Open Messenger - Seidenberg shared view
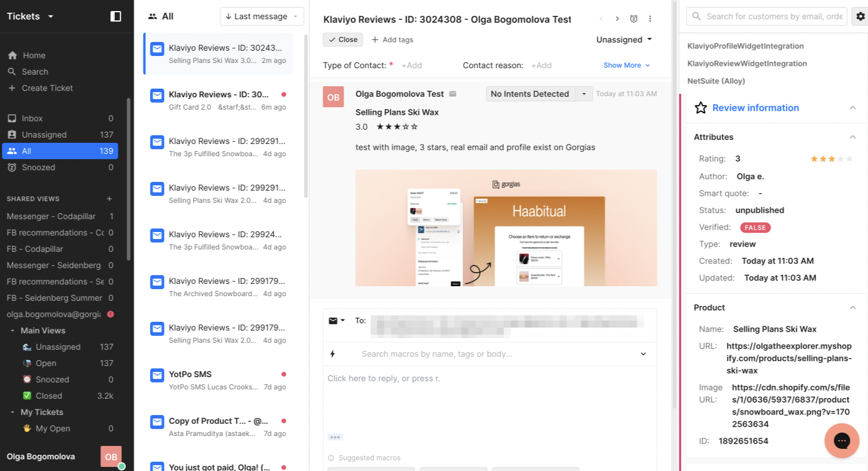The height and width of the screenshot is (471, 868). pyautogui.click(x=60, y=265)
